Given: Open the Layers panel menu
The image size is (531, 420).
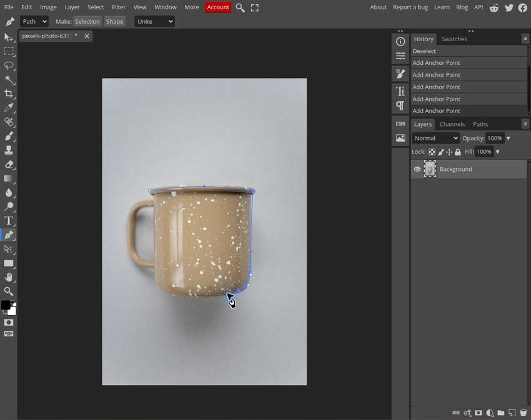Looking at the screenshot, I should [x=525, y=124].
